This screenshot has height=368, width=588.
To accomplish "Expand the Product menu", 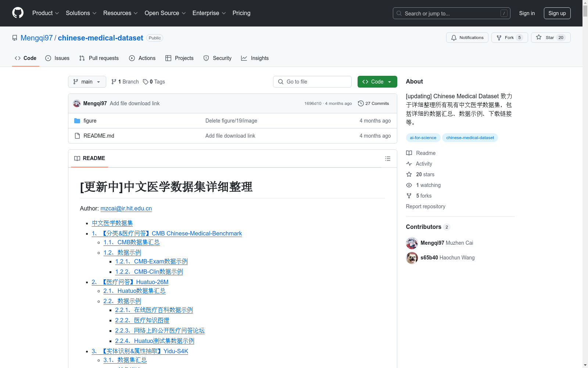I will [46, 13].
